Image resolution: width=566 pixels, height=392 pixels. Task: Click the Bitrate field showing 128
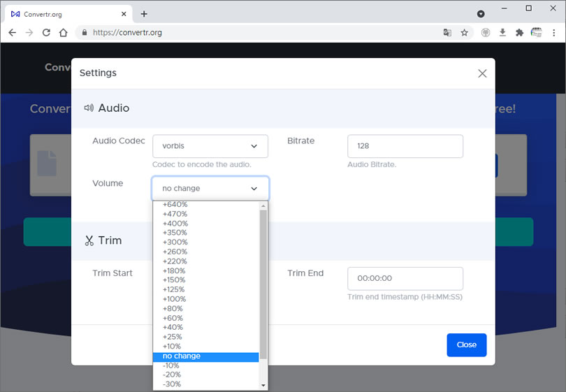pos(405,146)
